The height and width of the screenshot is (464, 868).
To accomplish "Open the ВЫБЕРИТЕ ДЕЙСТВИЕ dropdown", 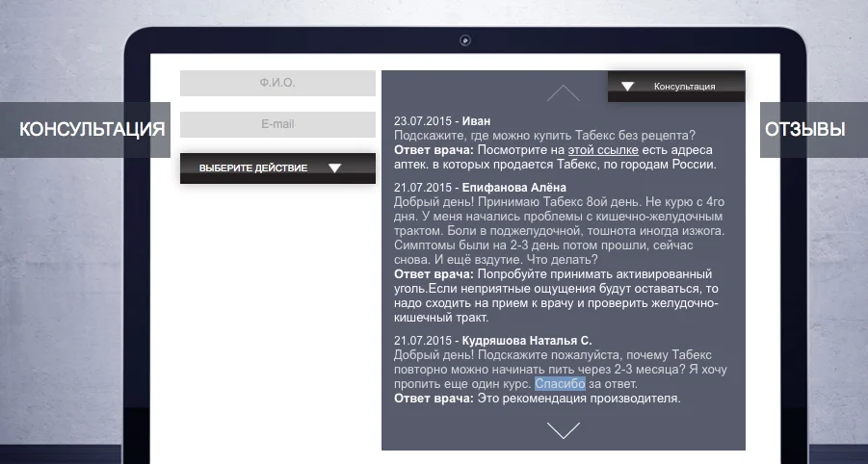I will tap(277, 168).
